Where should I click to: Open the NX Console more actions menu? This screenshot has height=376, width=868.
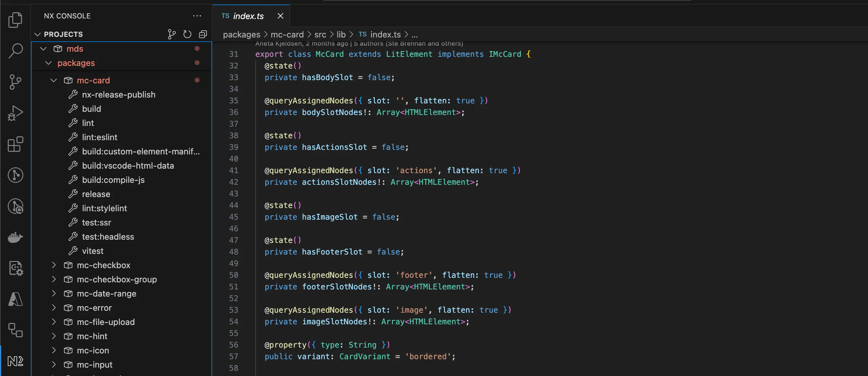click(197, 16)
